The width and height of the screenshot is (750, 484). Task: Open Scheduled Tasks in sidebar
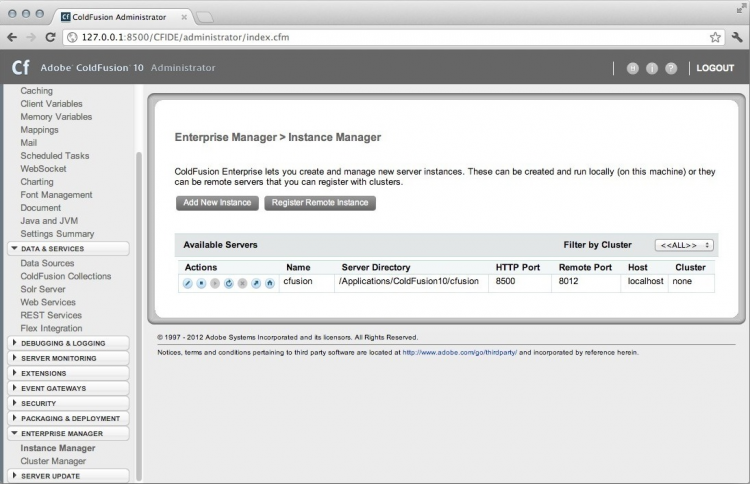(55, 155)
